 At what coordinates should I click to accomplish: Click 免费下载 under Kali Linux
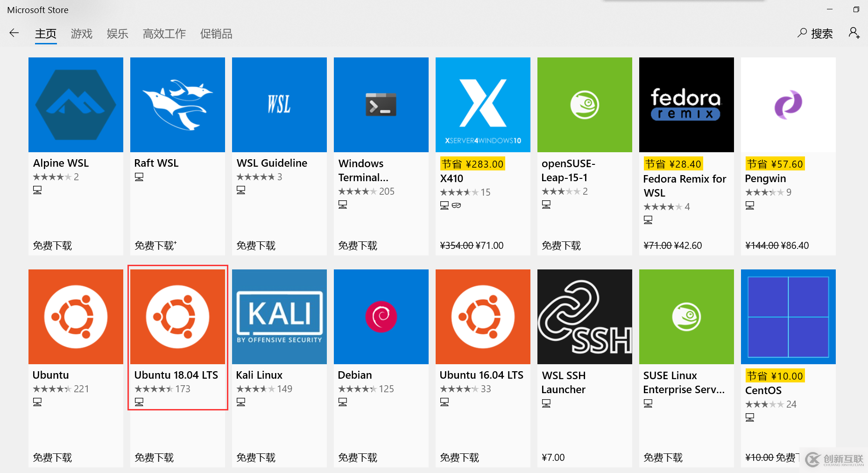click(x=256, y=458)
